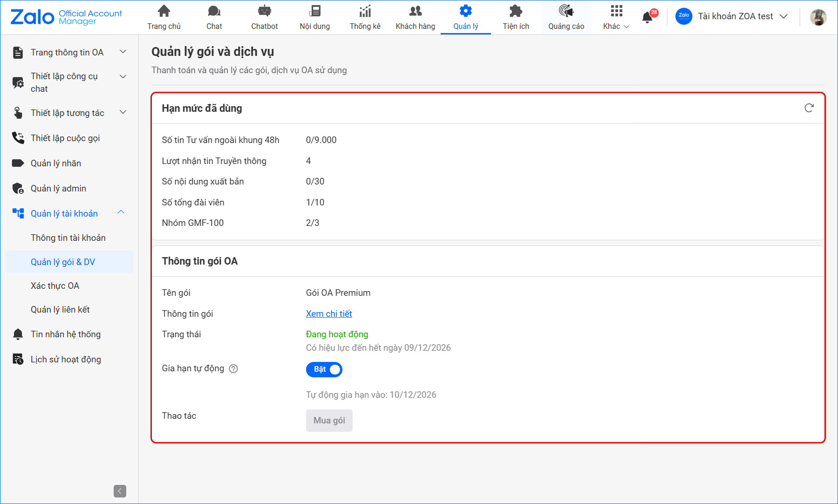Click the Quảng cáo advertising icon

566,11
